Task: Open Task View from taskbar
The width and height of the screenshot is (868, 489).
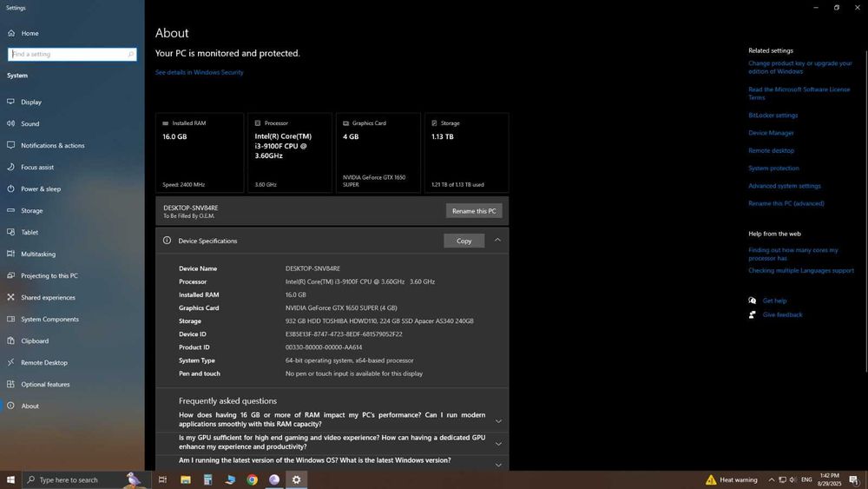Action: [163, 479]
